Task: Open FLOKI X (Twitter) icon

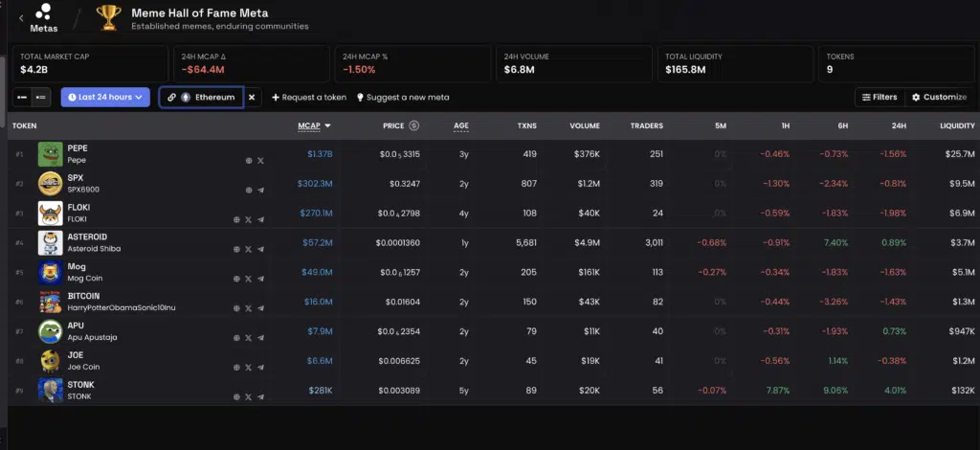Action: pos(248,219)
